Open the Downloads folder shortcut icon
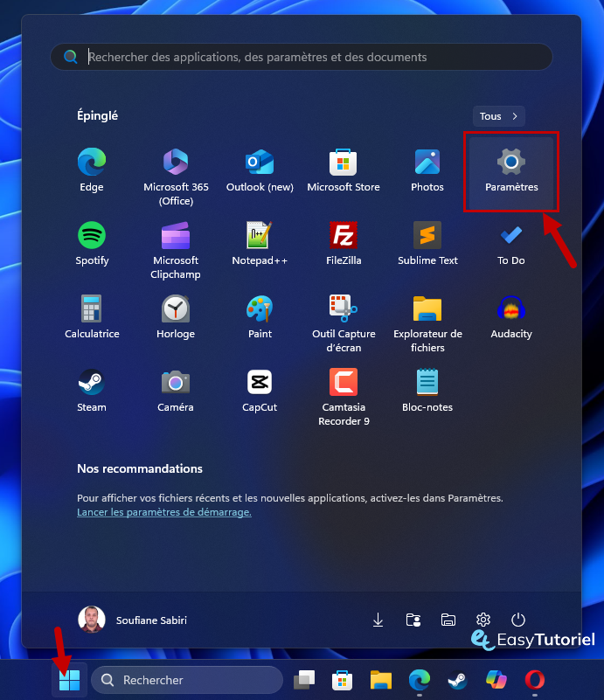604x700 pixels. click(x=378, y=620)
